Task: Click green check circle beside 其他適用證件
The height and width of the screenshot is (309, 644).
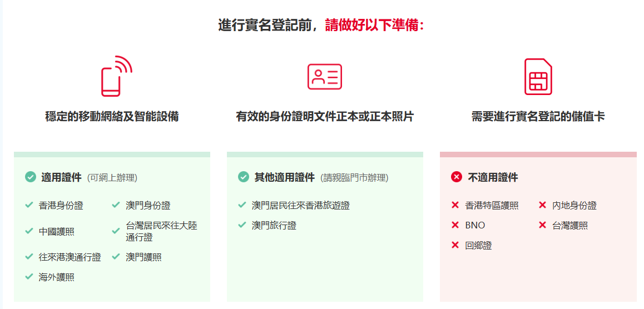Action: (x=244, y=177)
